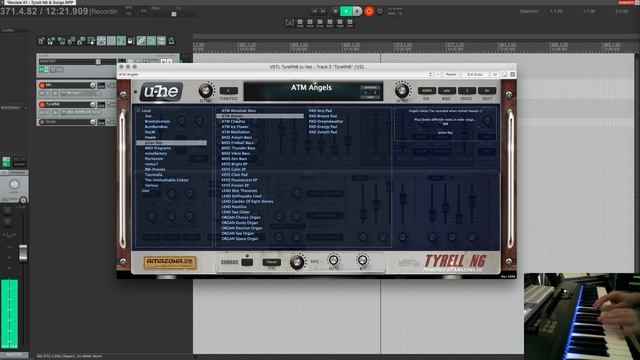
Task: Toggle record arm on the Surge track
Action: (x=42, y=122)
